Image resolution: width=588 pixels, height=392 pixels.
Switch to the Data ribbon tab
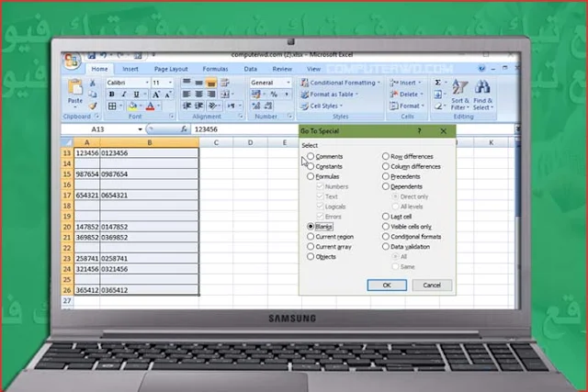pos(251,69)
